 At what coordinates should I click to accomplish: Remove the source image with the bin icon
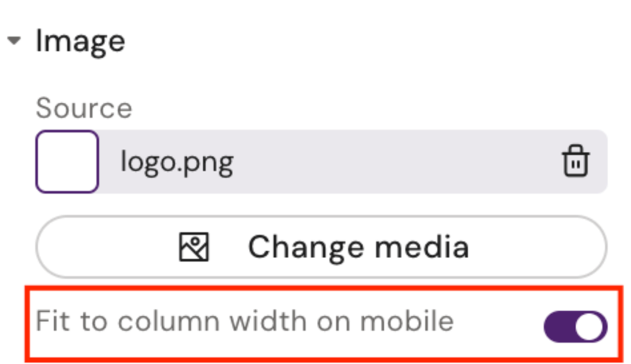pyautogui.click(x=575, y=162)
